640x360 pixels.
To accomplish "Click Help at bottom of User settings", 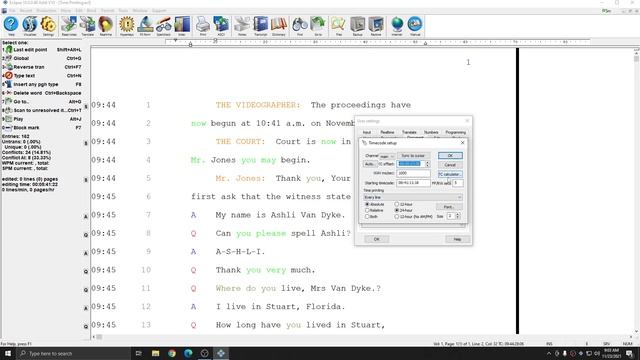I will (x=457, y=239).
